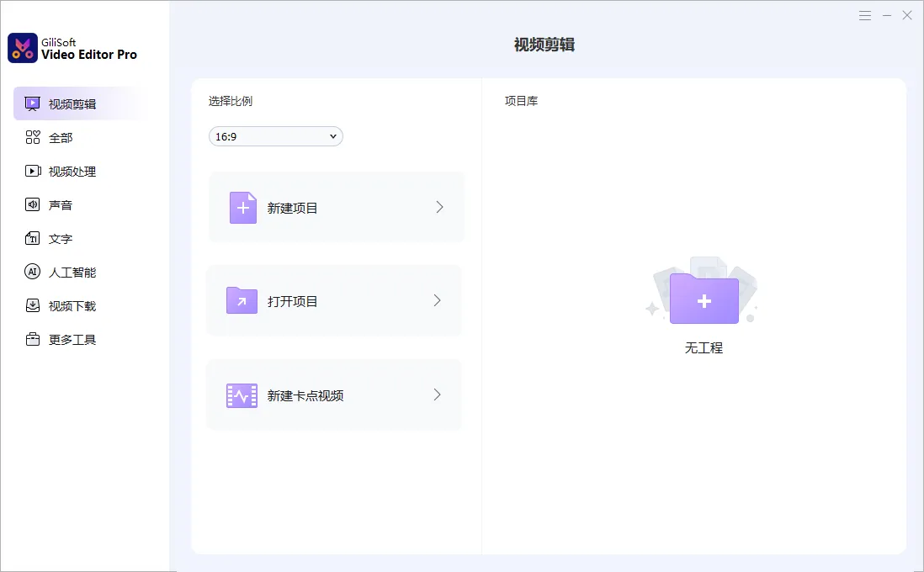This screenshot has height=572, width=924.
Task: Click the chevron arrow beside 新建项目
Action: pyautogui.click(x=439, y=207)
